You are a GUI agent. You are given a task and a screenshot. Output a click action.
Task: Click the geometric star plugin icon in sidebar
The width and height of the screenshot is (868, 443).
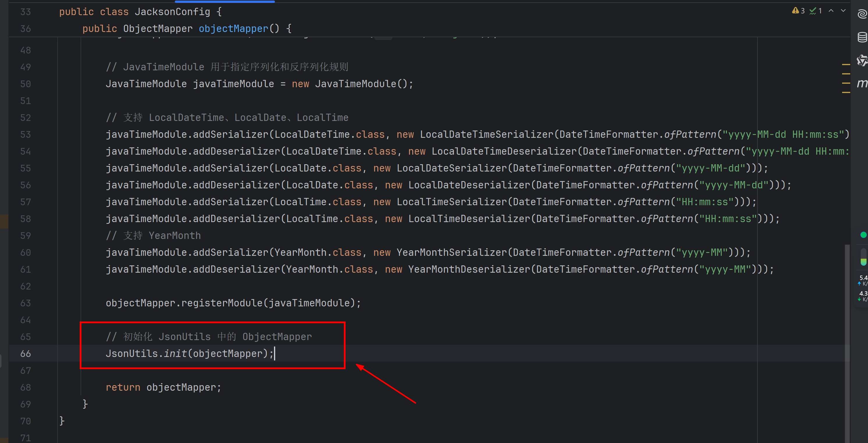coord(862,60)
